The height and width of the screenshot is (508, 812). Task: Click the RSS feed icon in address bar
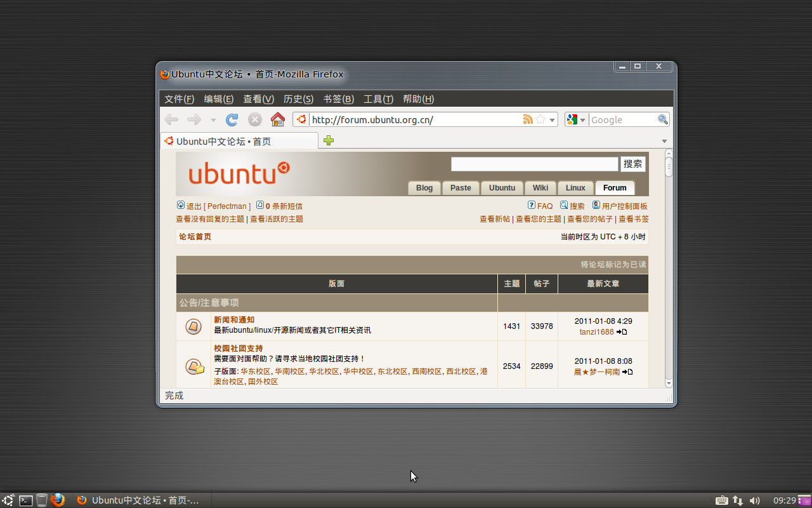click(528, 119)
